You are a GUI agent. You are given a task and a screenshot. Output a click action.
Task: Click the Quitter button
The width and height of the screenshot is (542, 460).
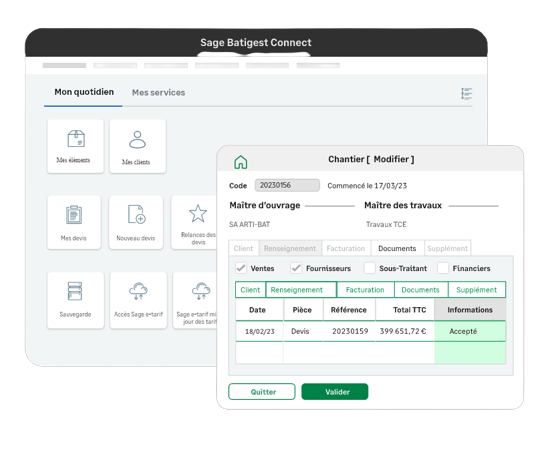point(262,392)
